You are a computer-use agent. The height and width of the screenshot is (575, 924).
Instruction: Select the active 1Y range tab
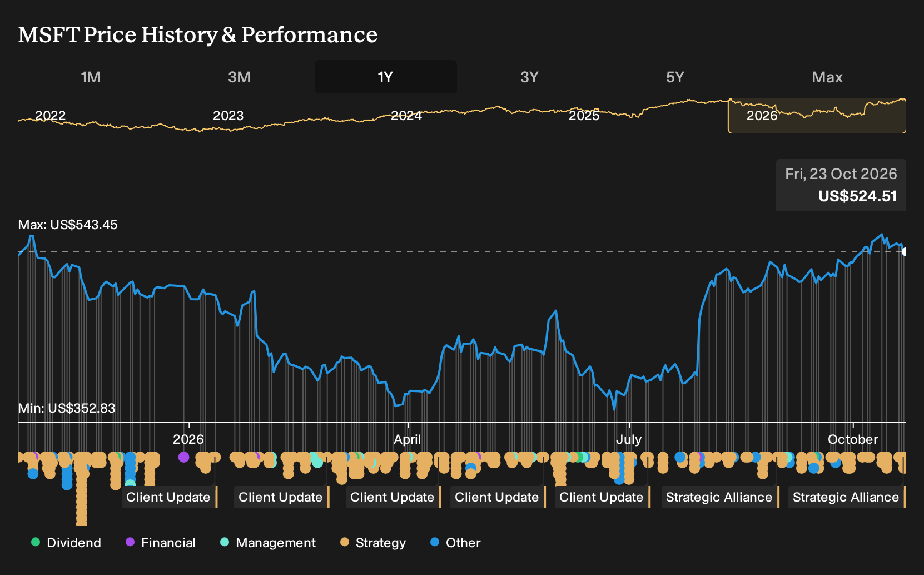click(386, 77)
